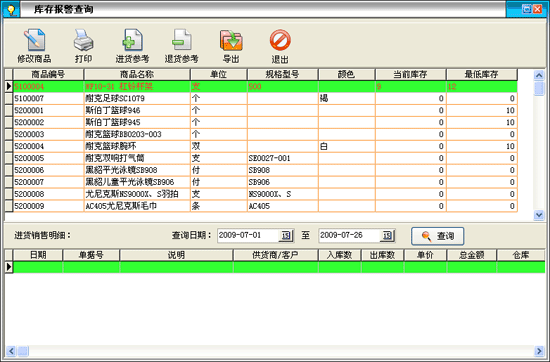Image resolution: width=550 pixels, height=362 pixels.
Task: Click row selector beside 5200006
Action: 8,170
